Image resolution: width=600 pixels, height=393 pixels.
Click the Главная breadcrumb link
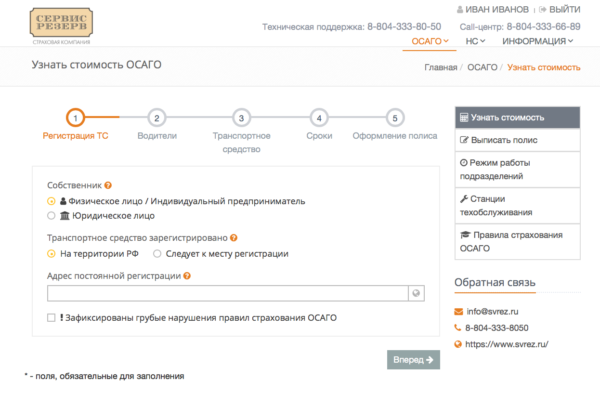click(x=440, y=67)
